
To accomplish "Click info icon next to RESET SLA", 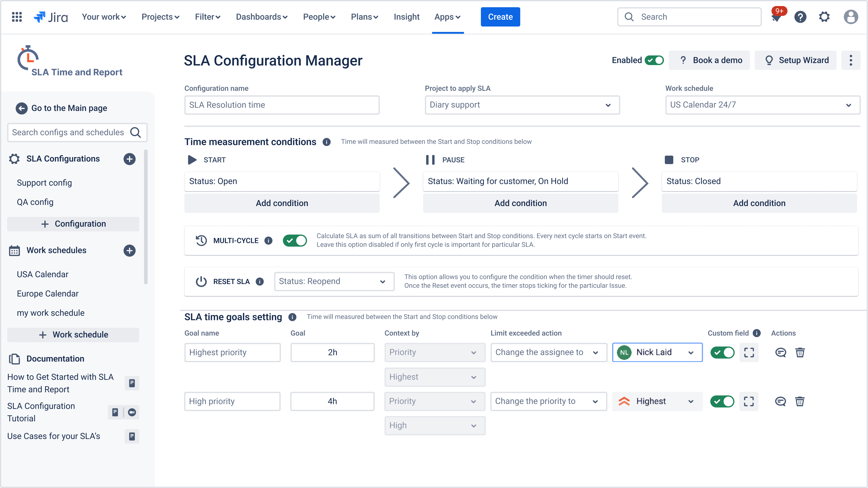I will click(x=259, y=282).
